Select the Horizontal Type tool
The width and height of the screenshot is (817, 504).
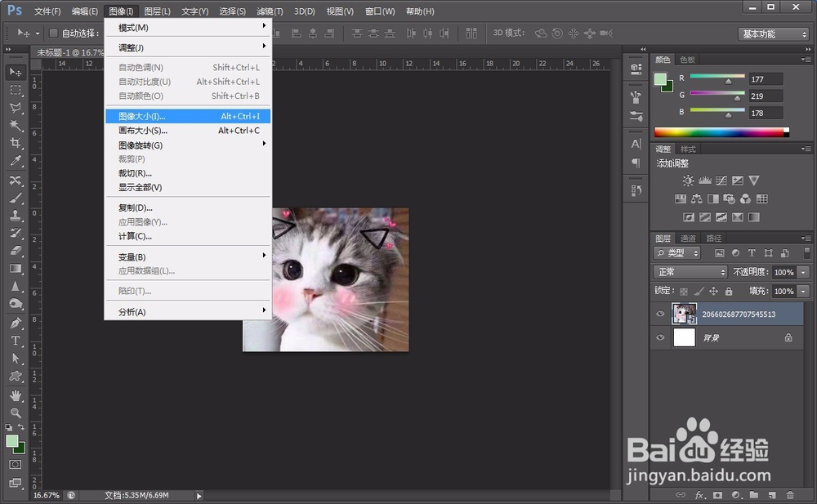16,341
